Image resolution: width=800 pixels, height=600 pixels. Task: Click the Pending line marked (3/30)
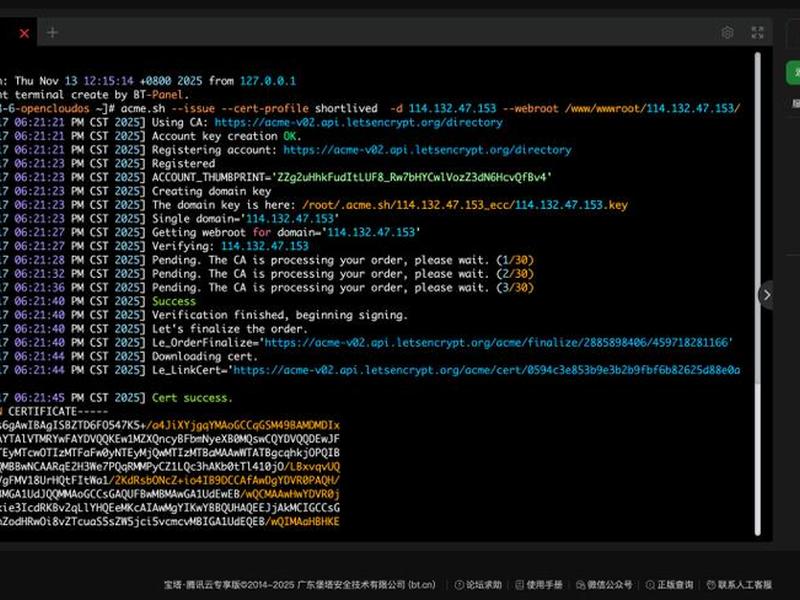pyautogui.click(x=343, y=288)
